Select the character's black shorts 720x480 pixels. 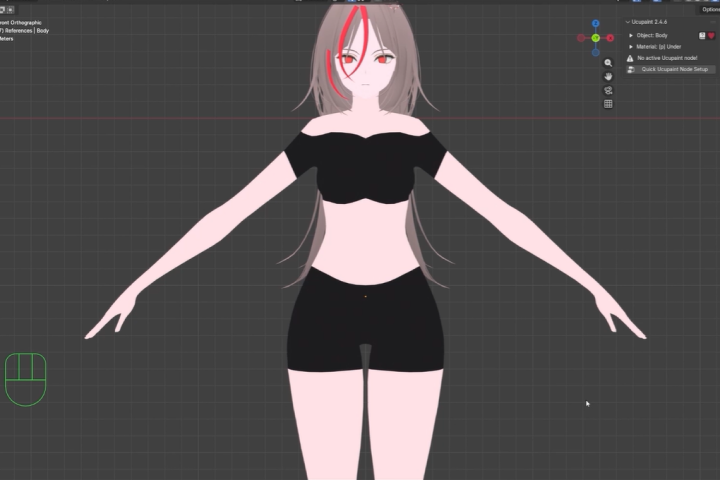[x=365, y=322]
